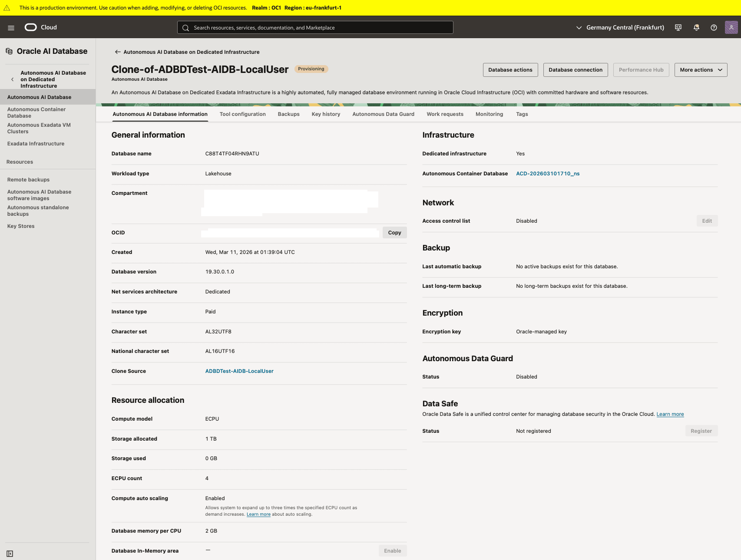Open Key Stores in sidebar
This screenshot has width=741, height=560.
tap(21, 226)
